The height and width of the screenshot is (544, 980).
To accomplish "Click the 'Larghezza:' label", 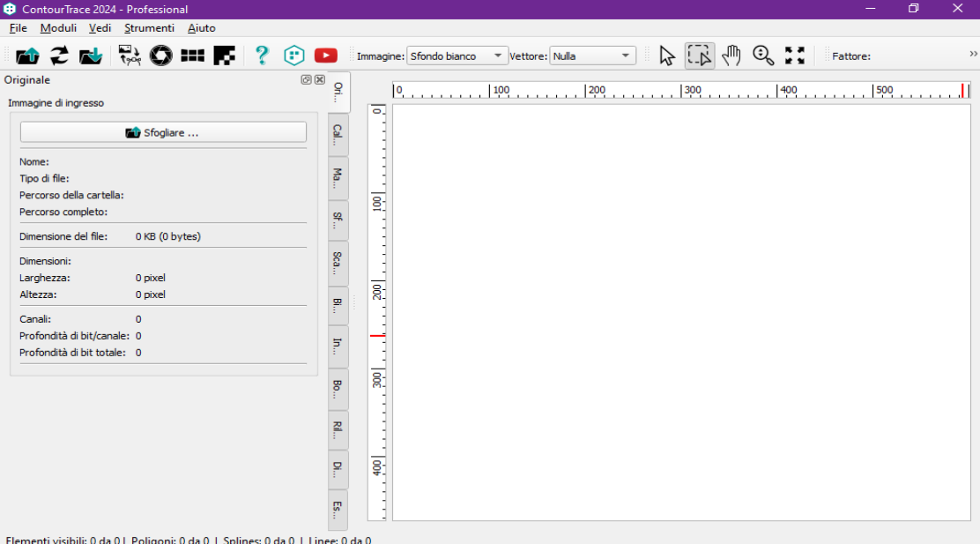I will (x=44, y=278).
